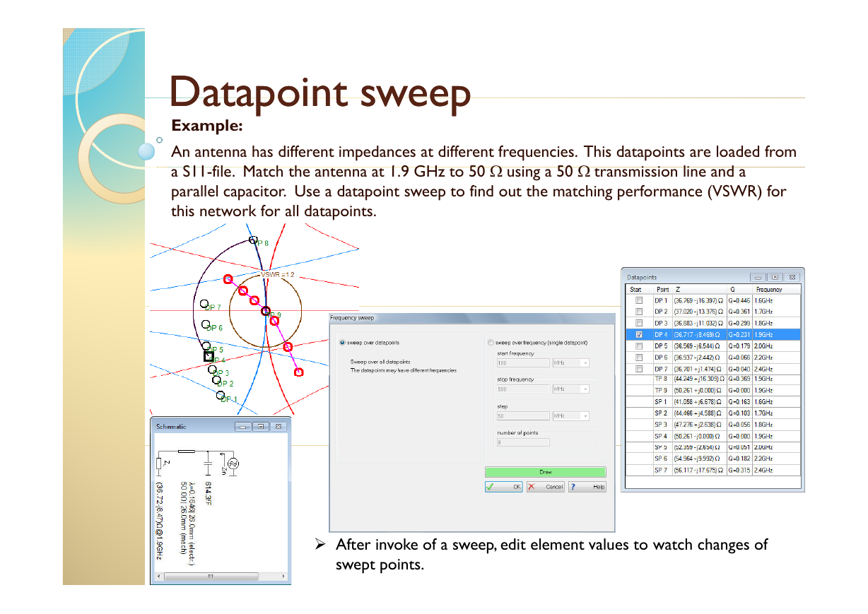Select row SP 2 in Datapoints table
Screen dimensions: 868x614
click(x=713, y=413)
